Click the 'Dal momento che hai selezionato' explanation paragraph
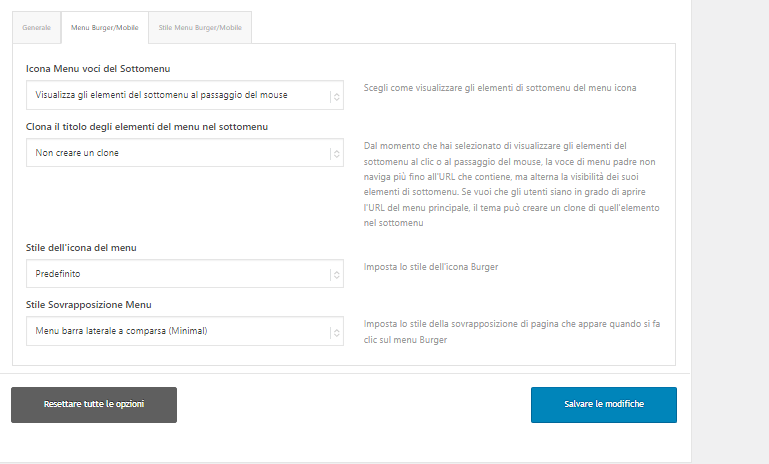 click(512, 184)
